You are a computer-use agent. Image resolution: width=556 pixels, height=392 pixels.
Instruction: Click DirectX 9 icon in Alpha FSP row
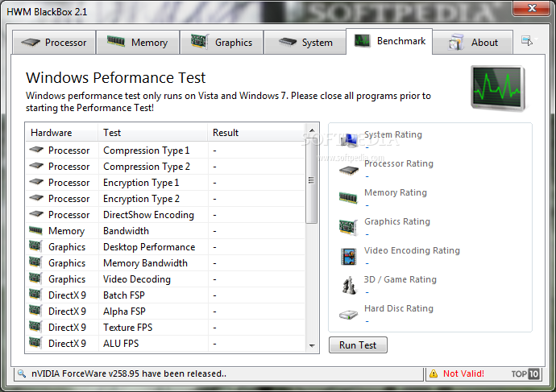(35, 311)
